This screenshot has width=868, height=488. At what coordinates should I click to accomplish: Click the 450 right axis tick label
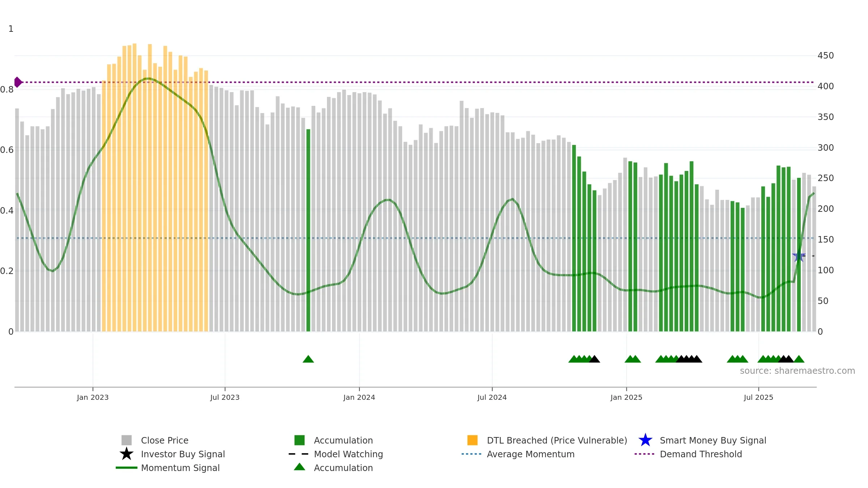pyautogui.click(x=826, y=56)
